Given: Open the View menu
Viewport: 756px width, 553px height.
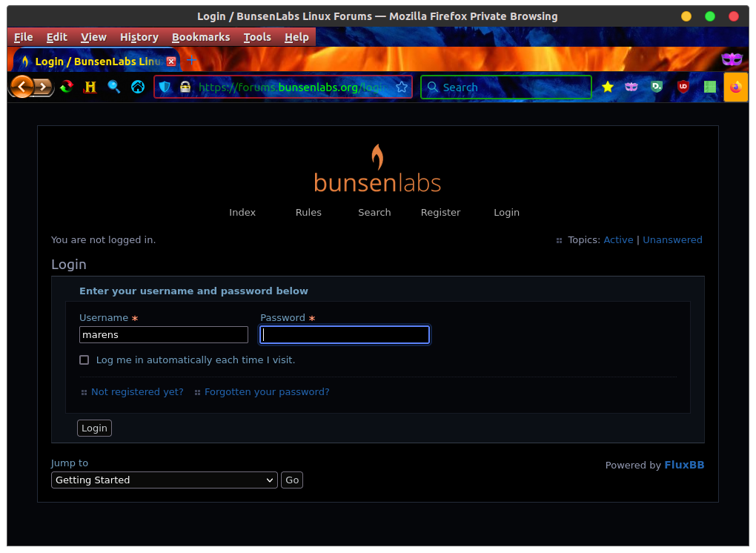Looking at the screenshot, I should (x=93, y=37).
